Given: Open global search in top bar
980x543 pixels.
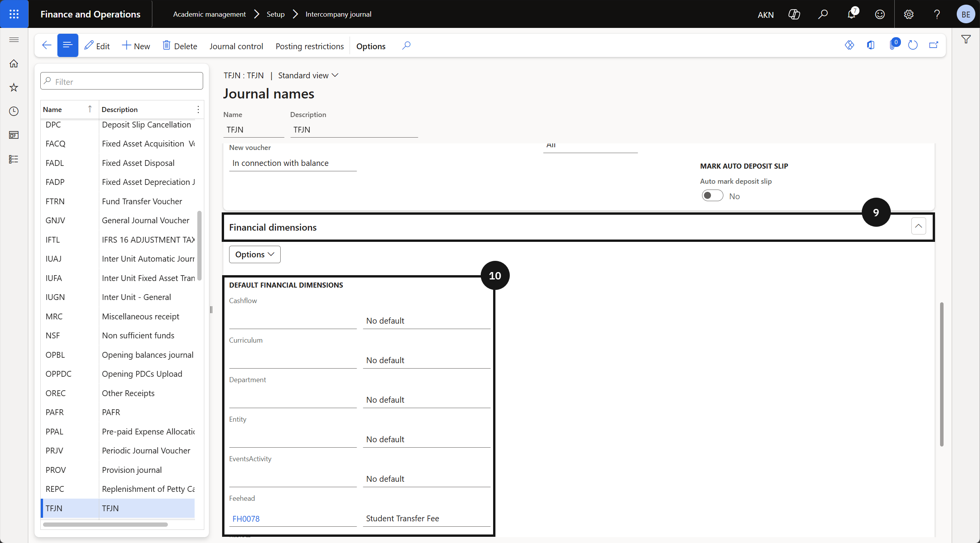Looking at the screenshot, I should click(x=823, y=14).
